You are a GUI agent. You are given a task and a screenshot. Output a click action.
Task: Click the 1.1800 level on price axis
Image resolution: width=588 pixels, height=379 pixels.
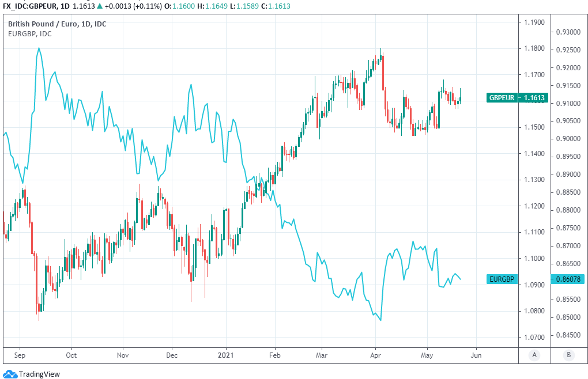click(x=534, y=48)
